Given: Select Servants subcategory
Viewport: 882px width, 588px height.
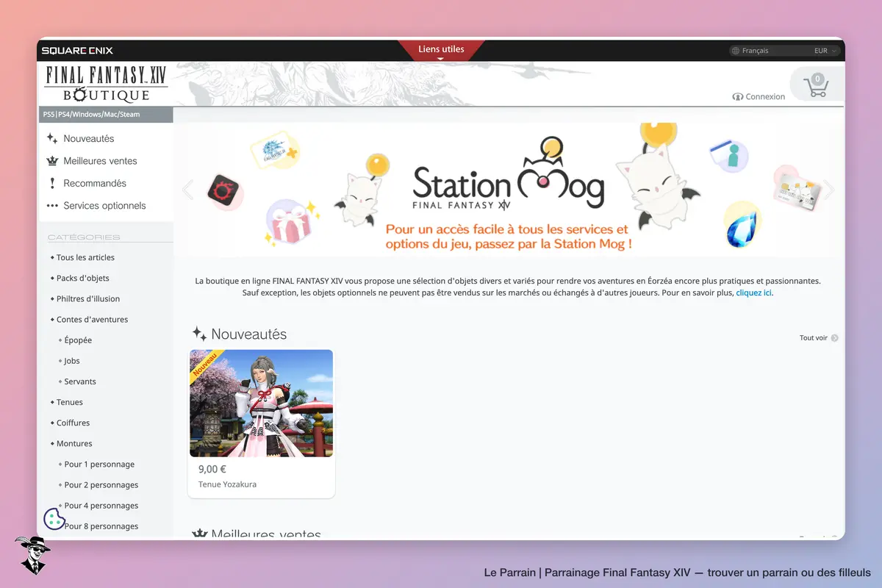Looking at the screenshot, I should point(80,381).
